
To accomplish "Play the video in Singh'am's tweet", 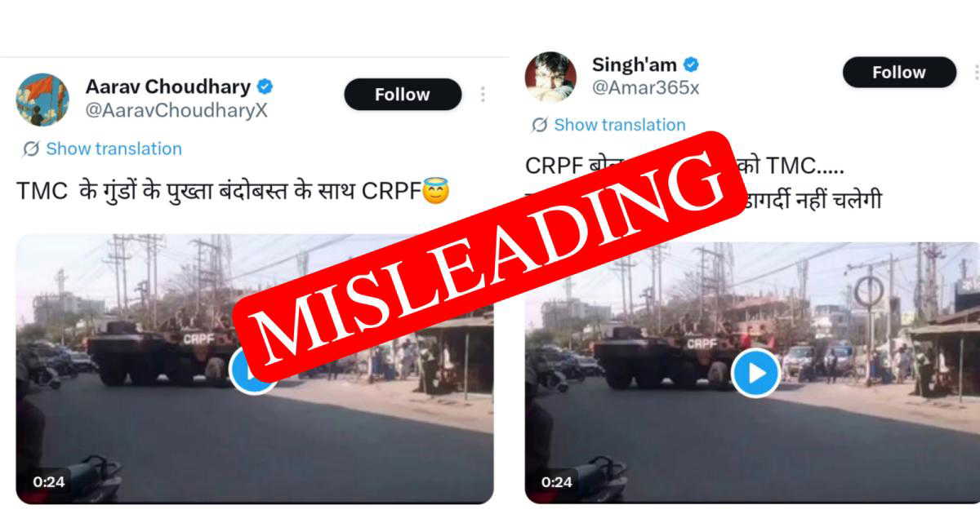I will pyautogui.click(x=755, y=373).
